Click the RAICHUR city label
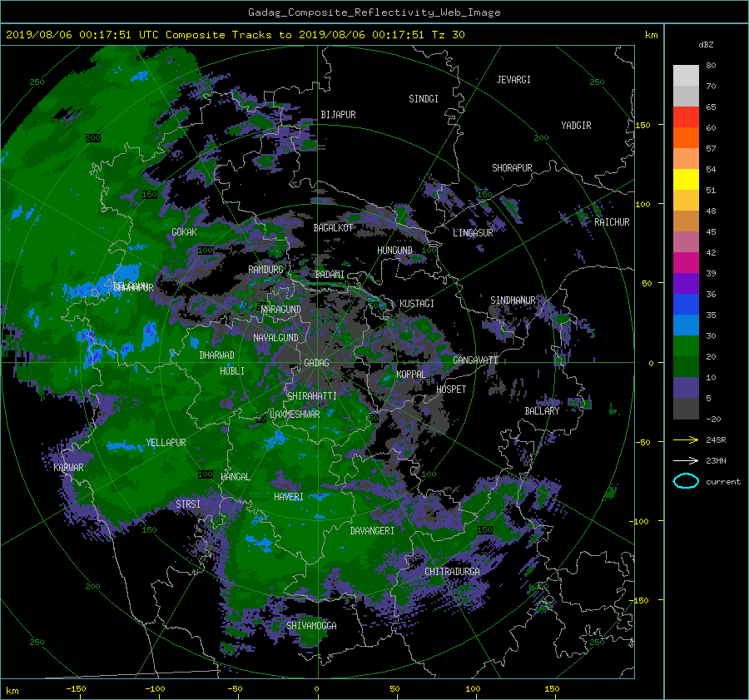 pyautogui.click(x=612, y=222)
